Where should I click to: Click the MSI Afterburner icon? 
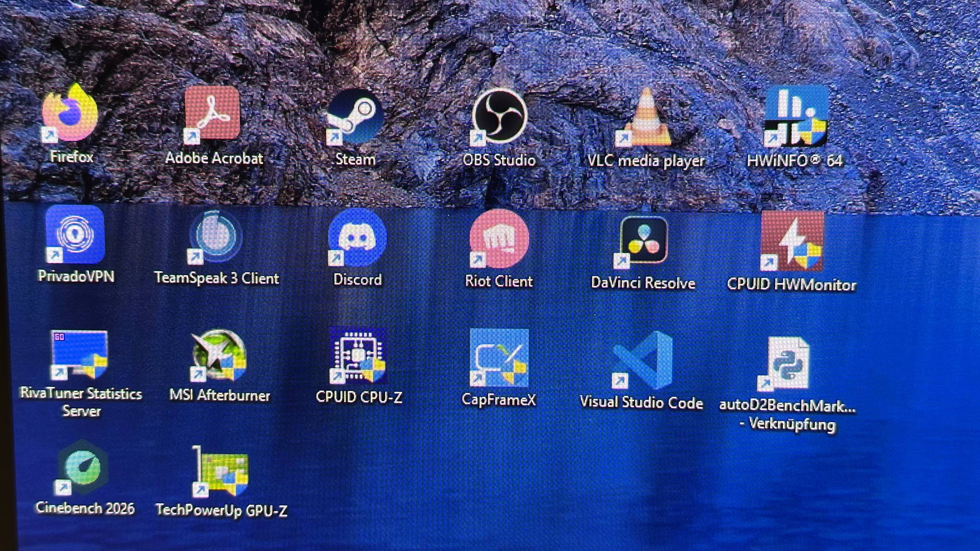(x=219, y=356)
